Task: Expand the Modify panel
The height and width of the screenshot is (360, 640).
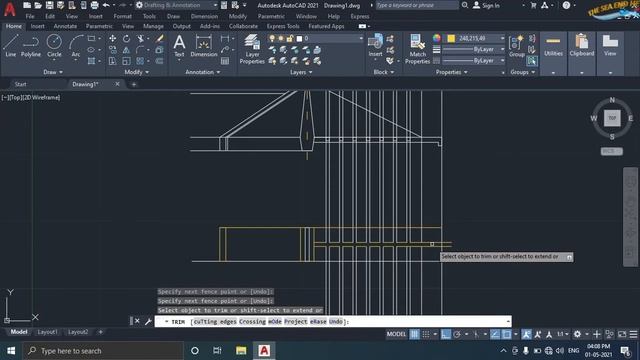Action: click(x=136, y=72)
